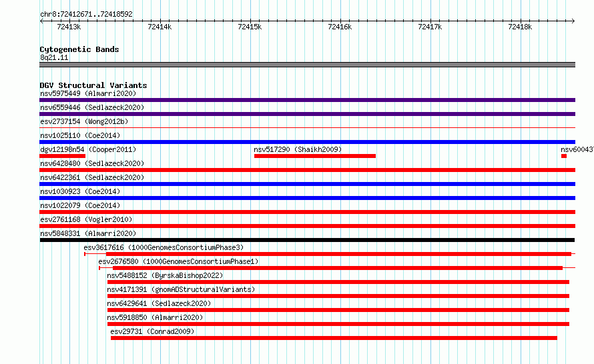Viewport: 594px width, 364px height.
Task: Select the nsv1030923 blue variant bar
Action: pos(307,198)
